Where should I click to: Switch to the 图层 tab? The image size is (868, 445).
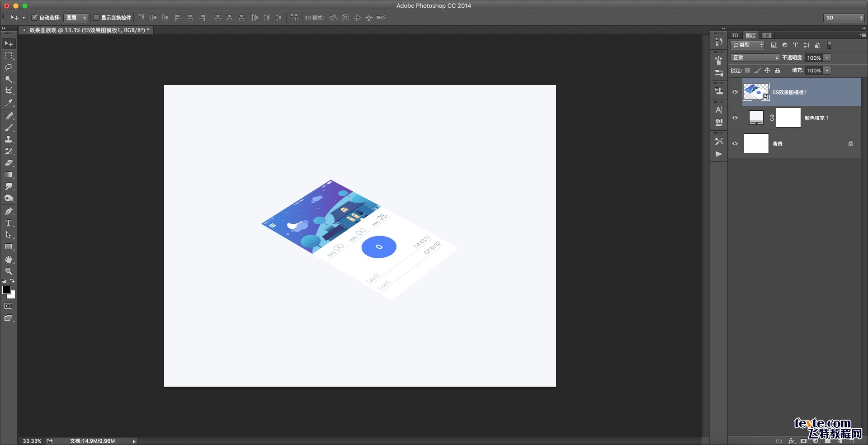pos(751,35)
